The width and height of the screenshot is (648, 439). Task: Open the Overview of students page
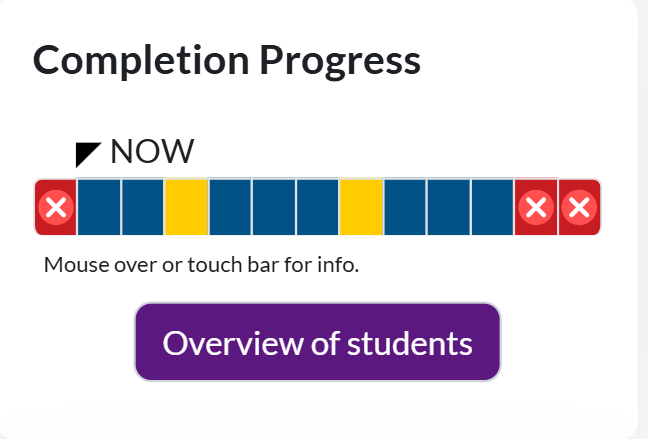[317, 342]
